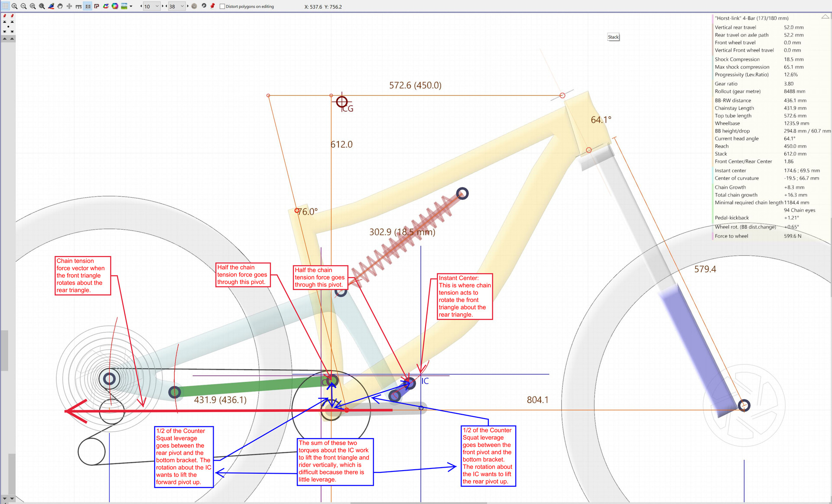The width and height of the screenshot is (832, 504).
Task: Click the zoom out magnifier icon
Action: point(23,6)
